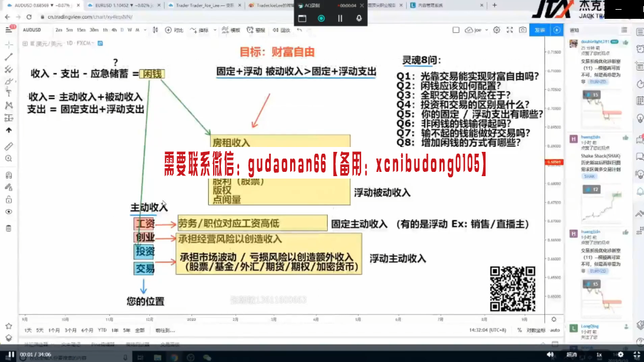Open the 前往到... go-to date dialog
This screenshot has height=362, width=644.
[x=165, y=330]
